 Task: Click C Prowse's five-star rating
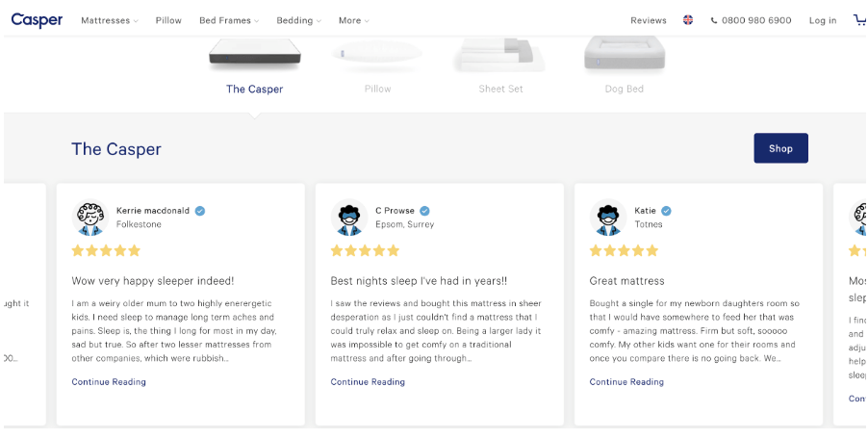[x=366, y=250]
